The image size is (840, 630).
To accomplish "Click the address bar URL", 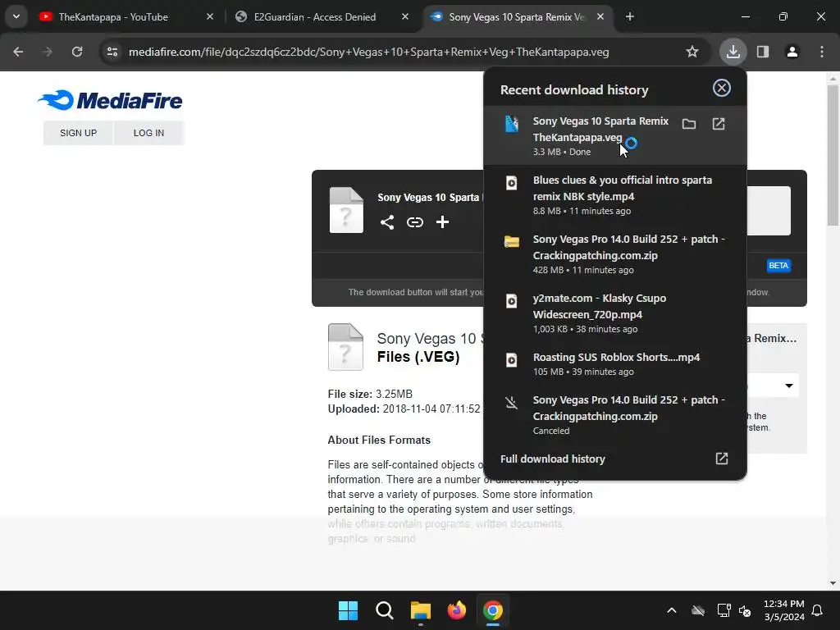I will 368,52.
